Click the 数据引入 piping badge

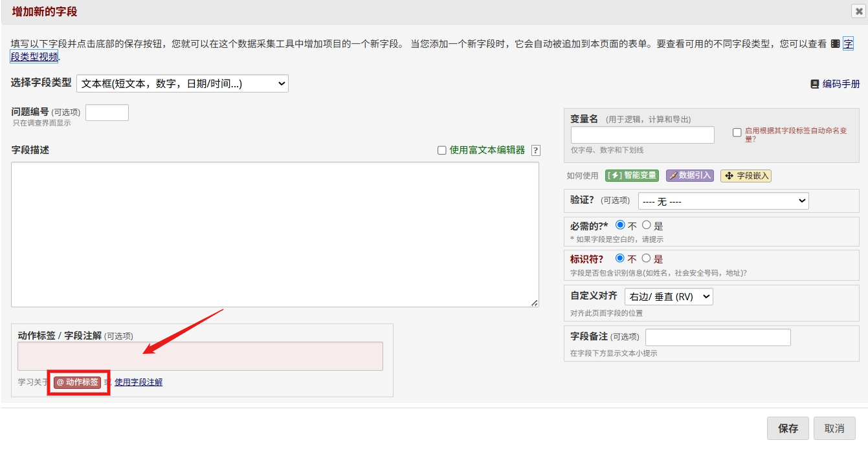click(689, 175)
